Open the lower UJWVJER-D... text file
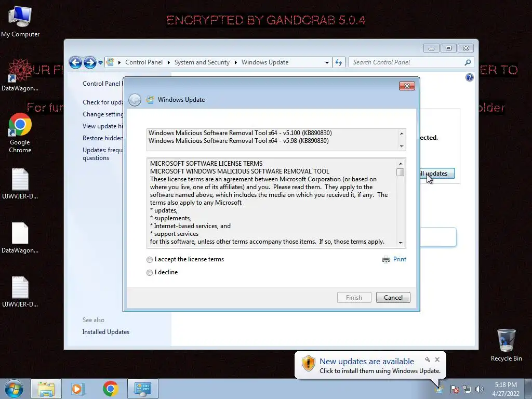Viewport: 532px width, 399px height. 20,292
